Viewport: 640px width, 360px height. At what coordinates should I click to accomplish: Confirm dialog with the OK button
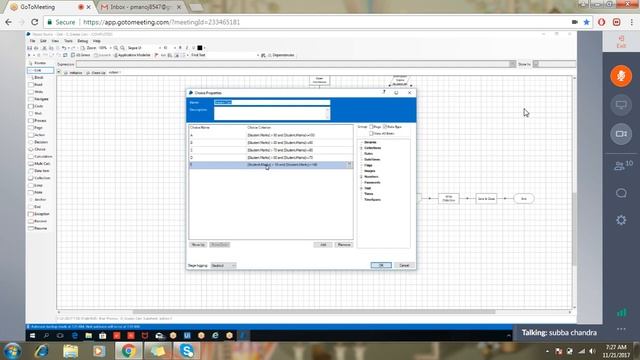[x=381, y=265]
